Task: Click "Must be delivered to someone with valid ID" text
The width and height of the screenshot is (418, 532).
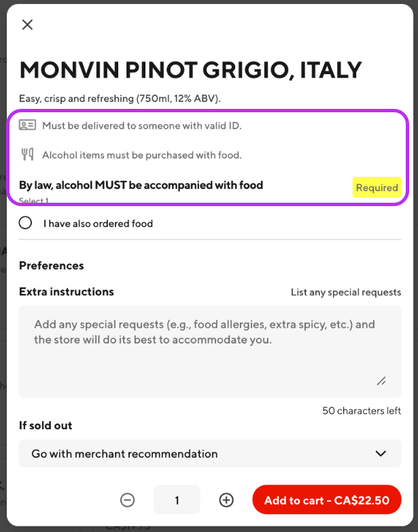Action: coord(141,126)
